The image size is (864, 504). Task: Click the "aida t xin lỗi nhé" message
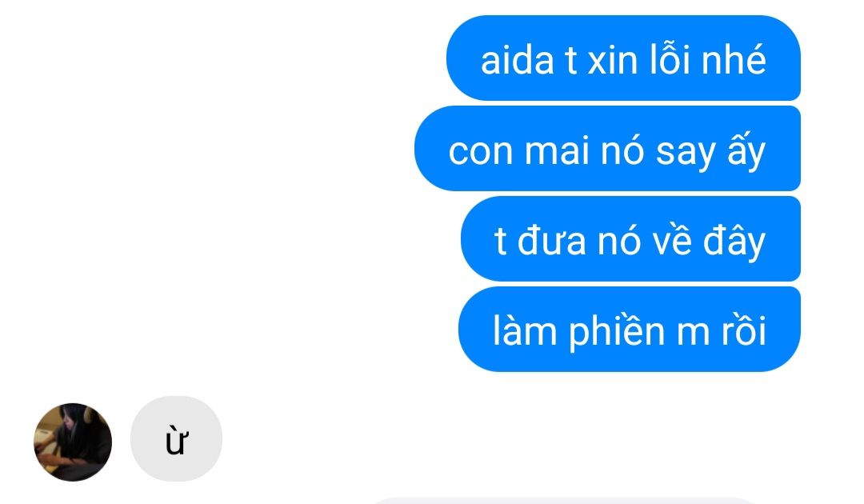point(623,58)
